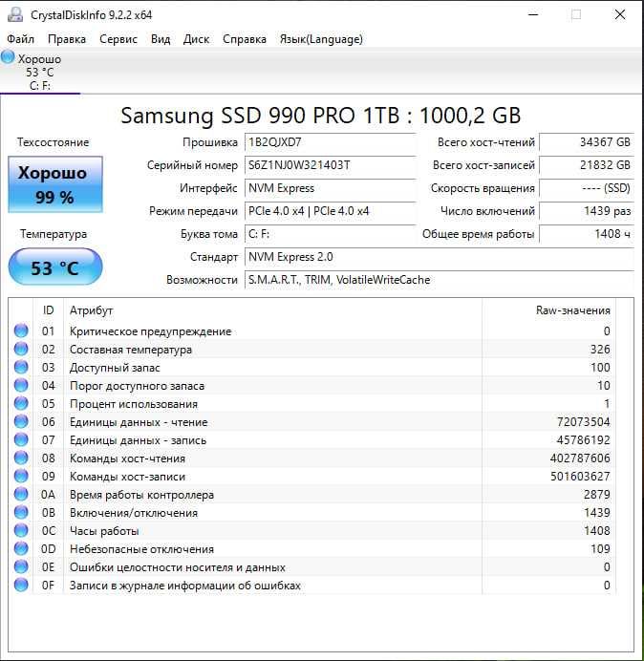The width and height of the screenshot is (644, 661).
Task: Click the transfer mode field PCIe 4.0 x4
Action: (x=331, y=211)
